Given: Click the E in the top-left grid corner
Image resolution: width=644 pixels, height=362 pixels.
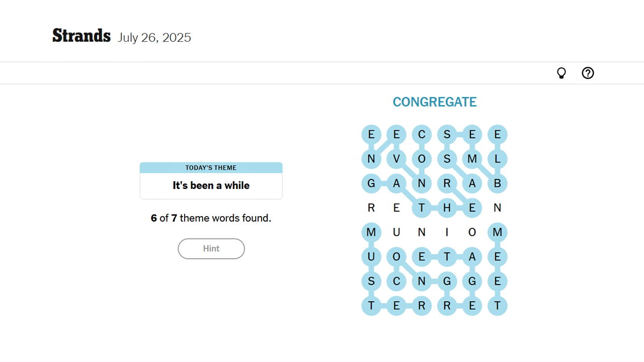Looking at the screenshot, I should [x=371, y=134].
